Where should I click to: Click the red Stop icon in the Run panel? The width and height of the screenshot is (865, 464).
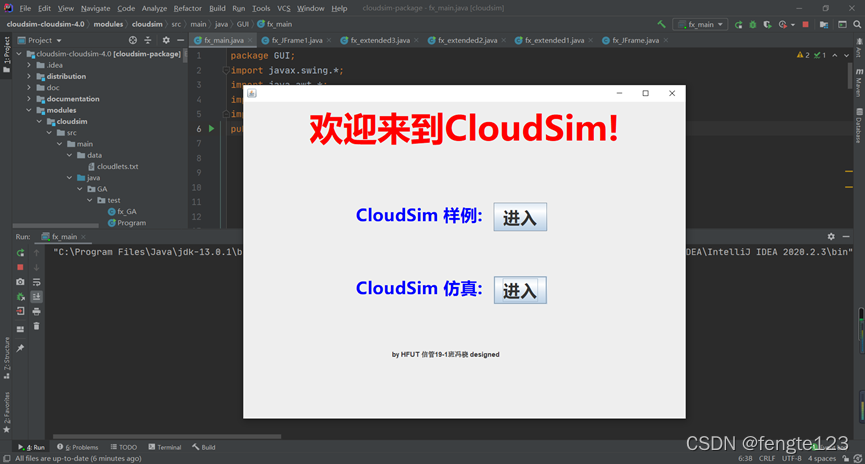tap(20, 267)
